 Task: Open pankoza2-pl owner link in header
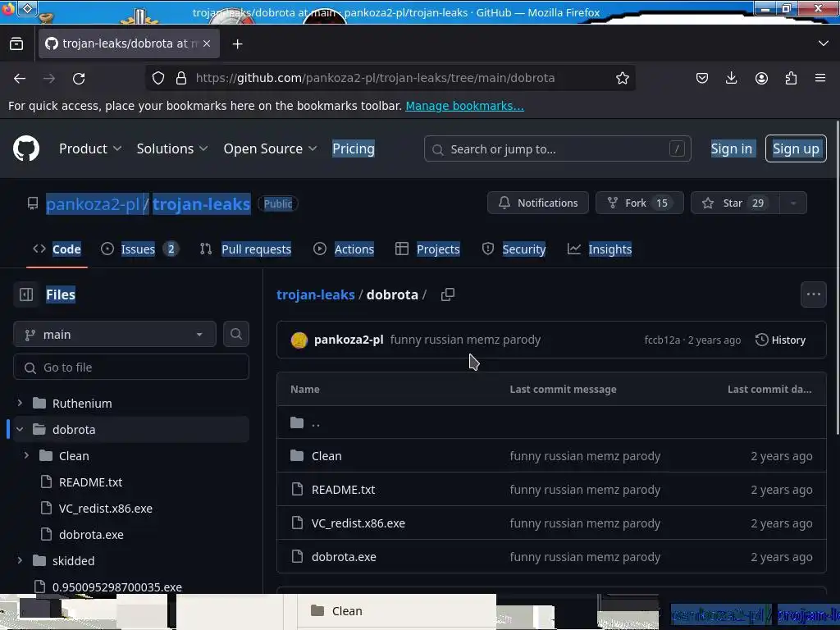click(93, 204)
